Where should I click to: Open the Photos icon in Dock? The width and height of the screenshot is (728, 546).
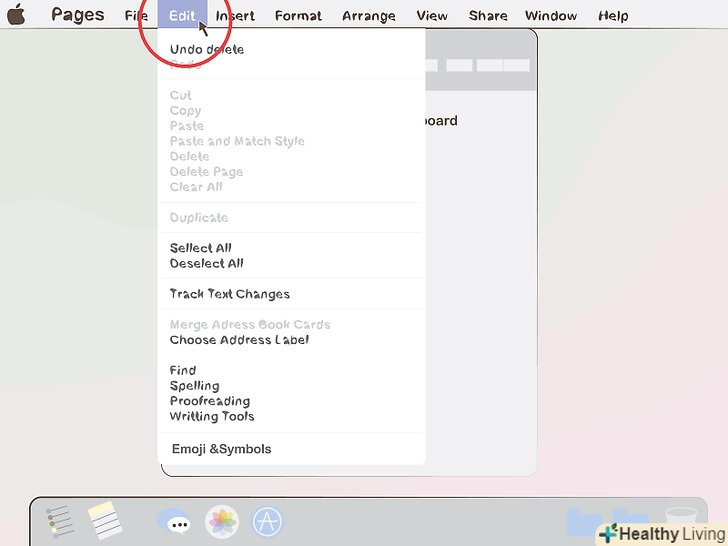[222, 521]
